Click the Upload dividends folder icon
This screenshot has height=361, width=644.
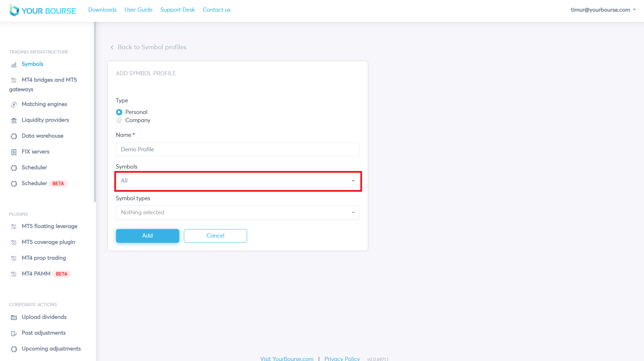[x=14, y=317]
